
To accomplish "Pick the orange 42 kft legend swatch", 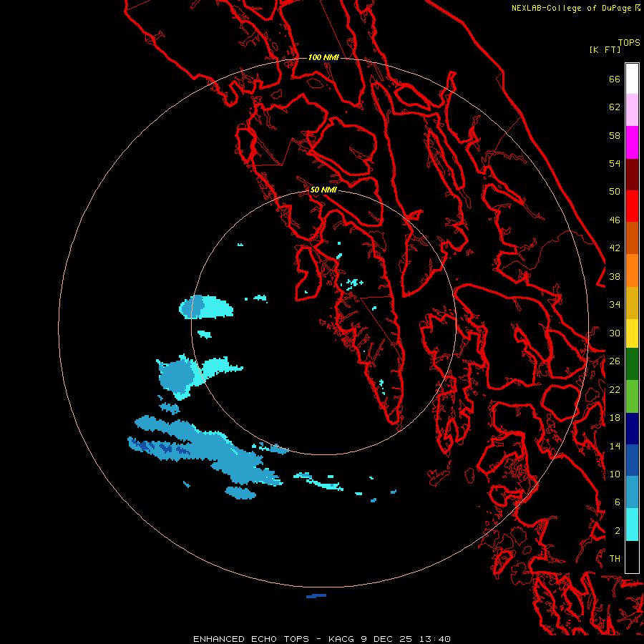I will pos(632,270).
